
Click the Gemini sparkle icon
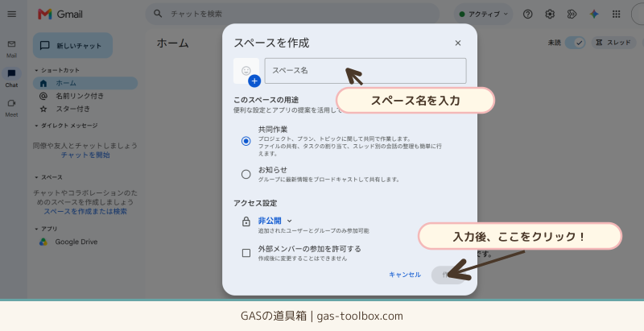[x=594, y=14]
